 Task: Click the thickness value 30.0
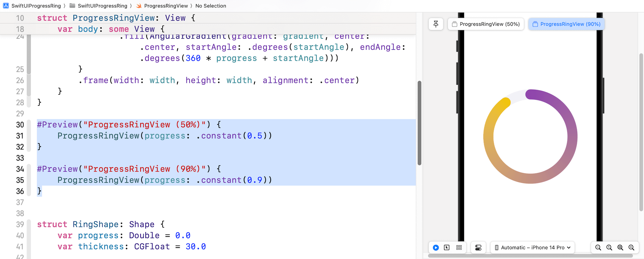point(196,247)
